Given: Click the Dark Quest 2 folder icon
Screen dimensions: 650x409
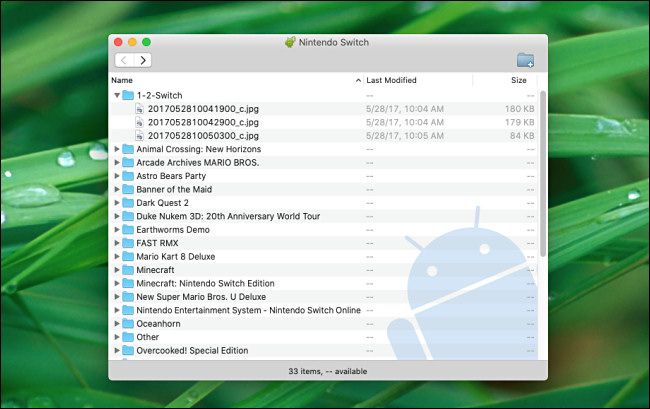Looking at the screenshot, I should (x=128, y=202).
